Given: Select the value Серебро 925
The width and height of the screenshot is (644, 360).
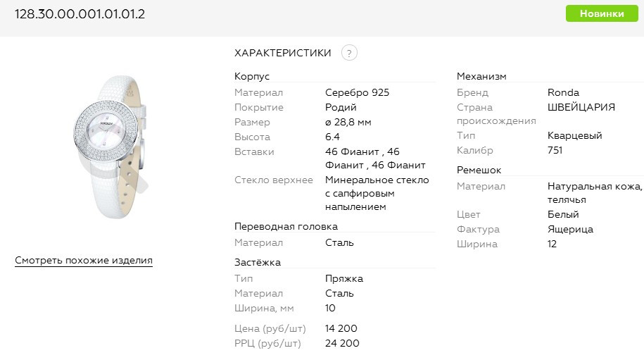Looking at the screenshot, I should [357, 92].
